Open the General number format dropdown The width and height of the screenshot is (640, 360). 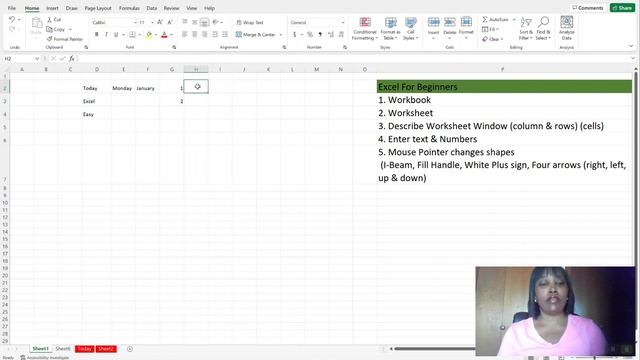(342, 22)
